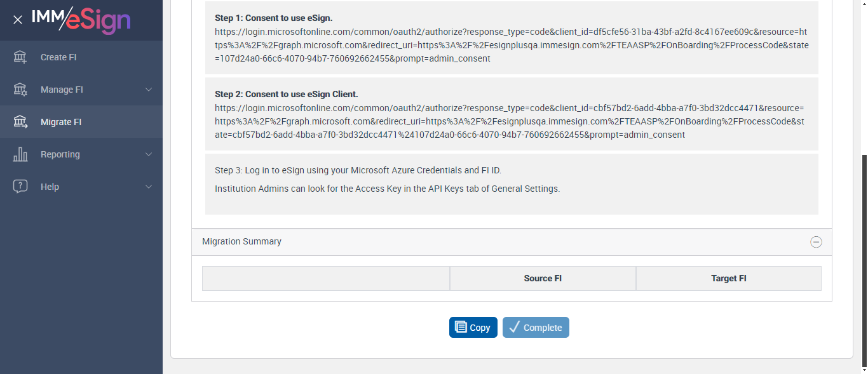Open the Create FI menu label
The height and width of the screenshot is (374, 868).
[58, 57]
